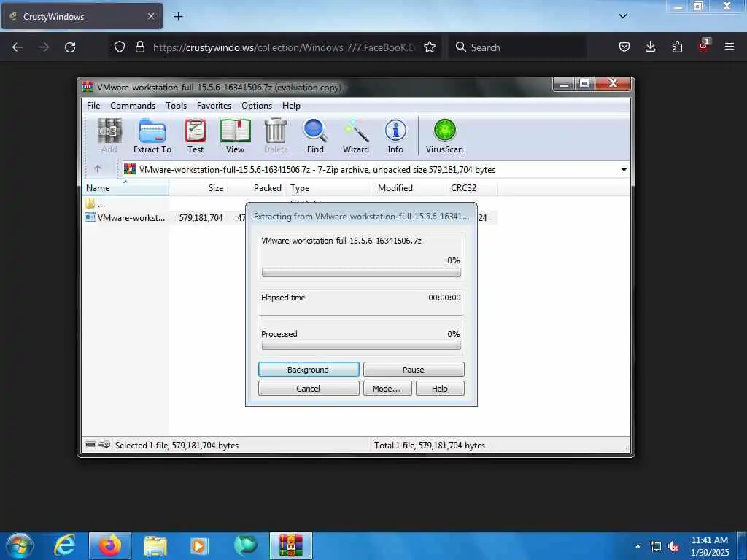747x560 pixels.
Task: Click the Add toolbar icon
Action: (x=109, y=136)
